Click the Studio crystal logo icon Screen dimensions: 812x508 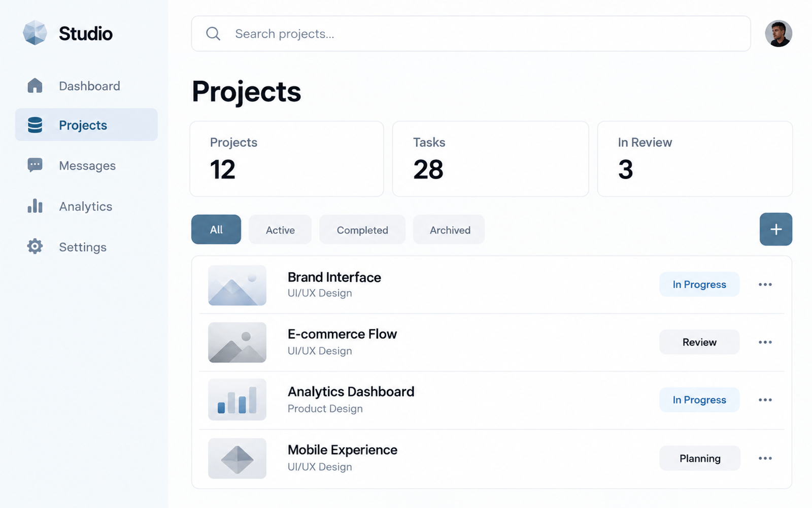coord(35,33)
